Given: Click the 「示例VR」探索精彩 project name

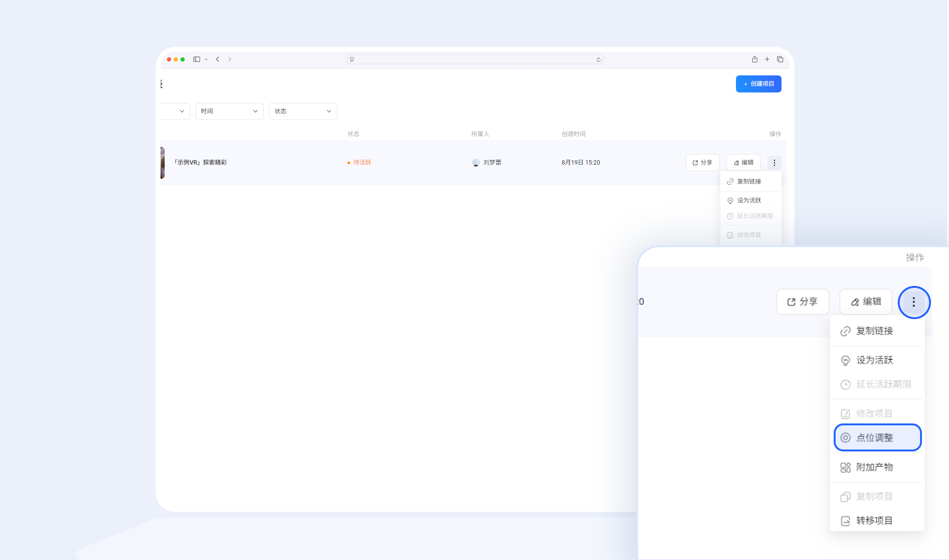Looking at the screenshot, I should [200, 163].
